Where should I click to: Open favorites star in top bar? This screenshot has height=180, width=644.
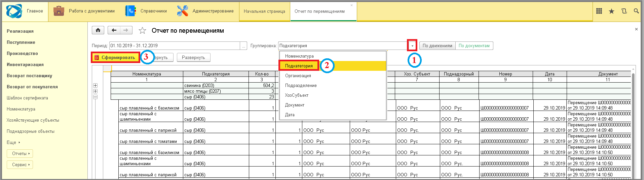(611, 11)
